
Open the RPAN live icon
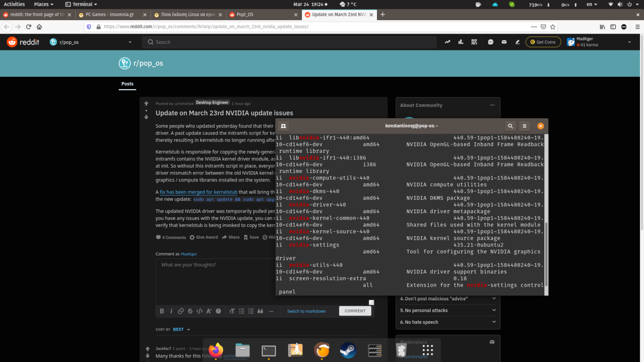click(x=474, y=42)
